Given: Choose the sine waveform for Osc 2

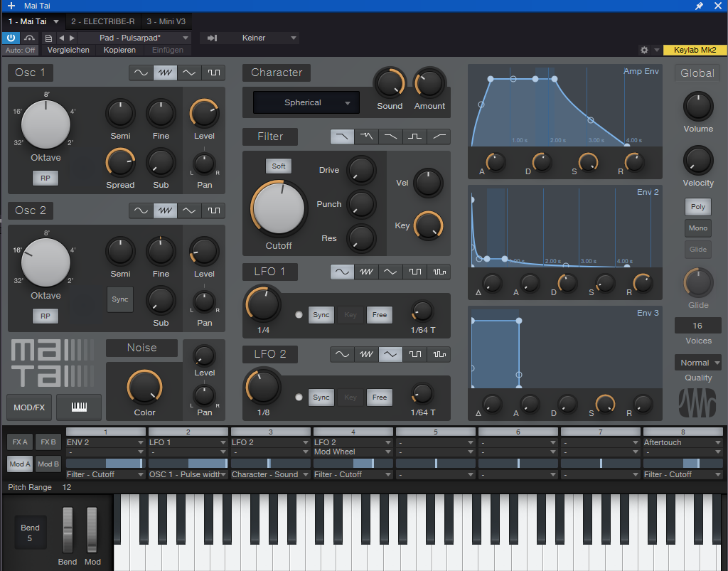Looking at the screenshot, I should (141, 210).
